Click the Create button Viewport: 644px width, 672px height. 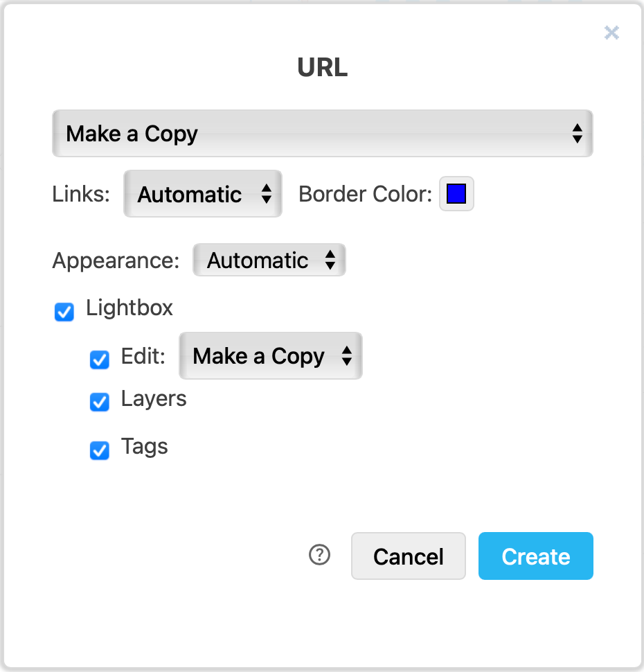pos(535,556)
